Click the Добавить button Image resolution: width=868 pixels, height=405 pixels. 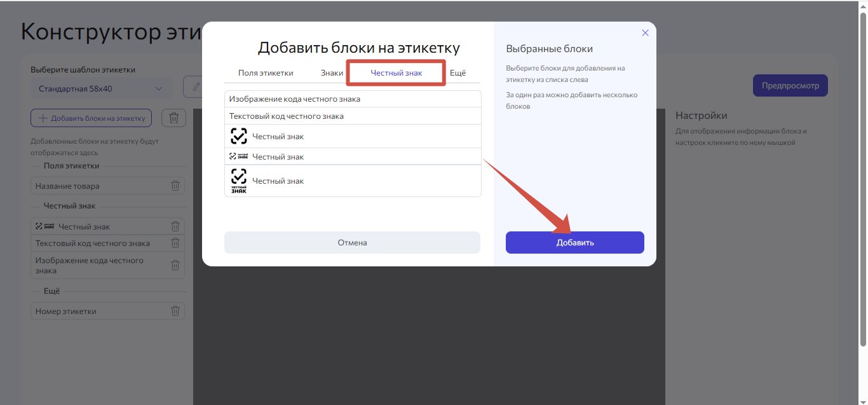point(575,242)
